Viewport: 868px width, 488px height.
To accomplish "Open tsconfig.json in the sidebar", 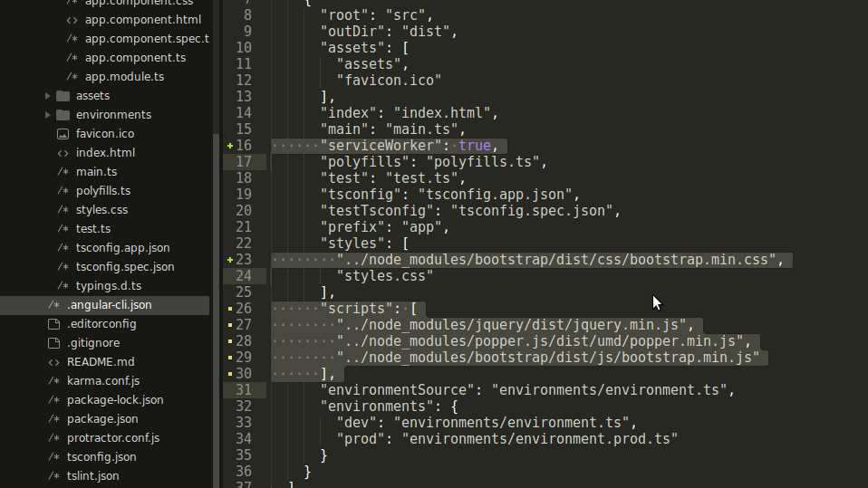I will click(x=101, y=457).
